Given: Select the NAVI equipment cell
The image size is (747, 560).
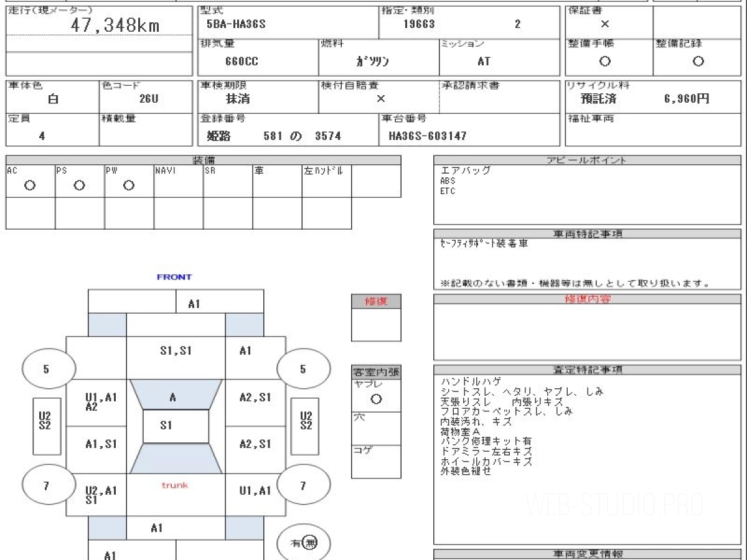Looking at the screenshot, I should 179,181.
